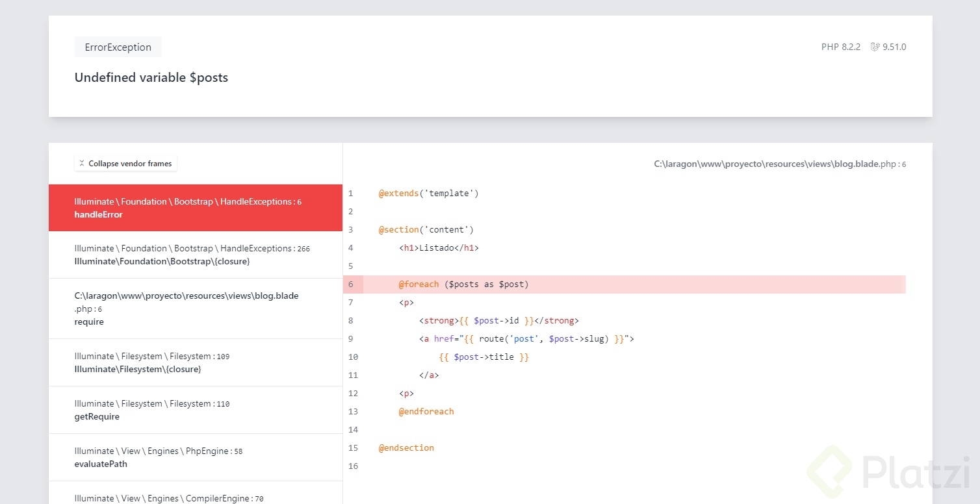Select the red handleError stack frame
The height and width of the screenshot is (504, 980).
[x=195, y=208]
